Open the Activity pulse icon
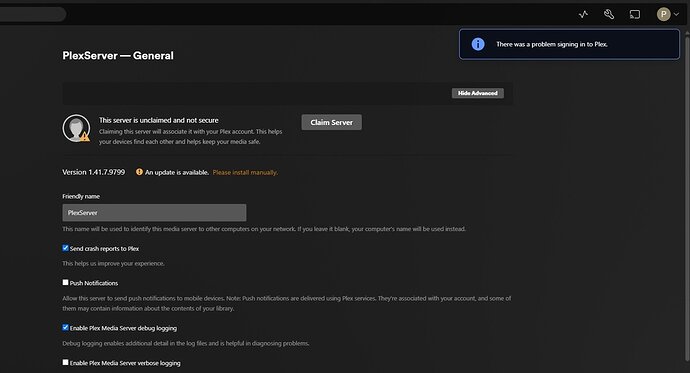This screenshot has width=690, height=373. coord(583,15)
